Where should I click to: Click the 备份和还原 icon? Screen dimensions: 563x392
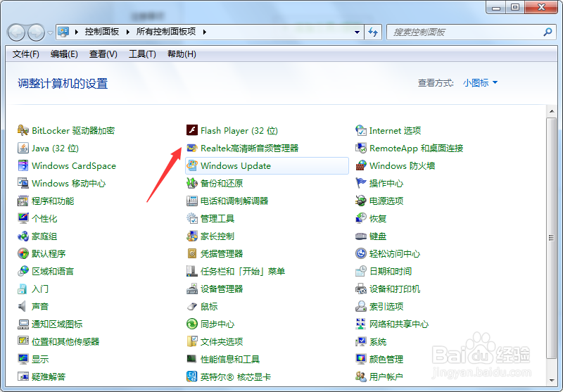point(192,183)
